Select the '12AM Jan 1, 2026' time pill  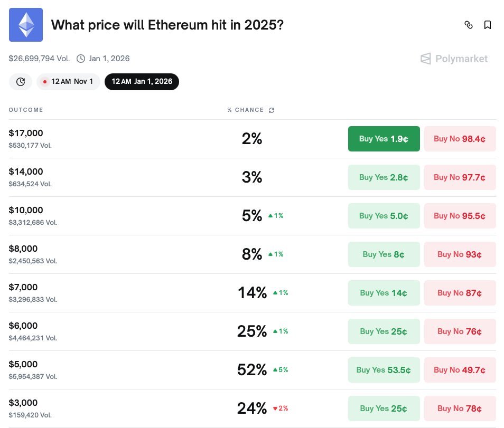click(142, 81)
